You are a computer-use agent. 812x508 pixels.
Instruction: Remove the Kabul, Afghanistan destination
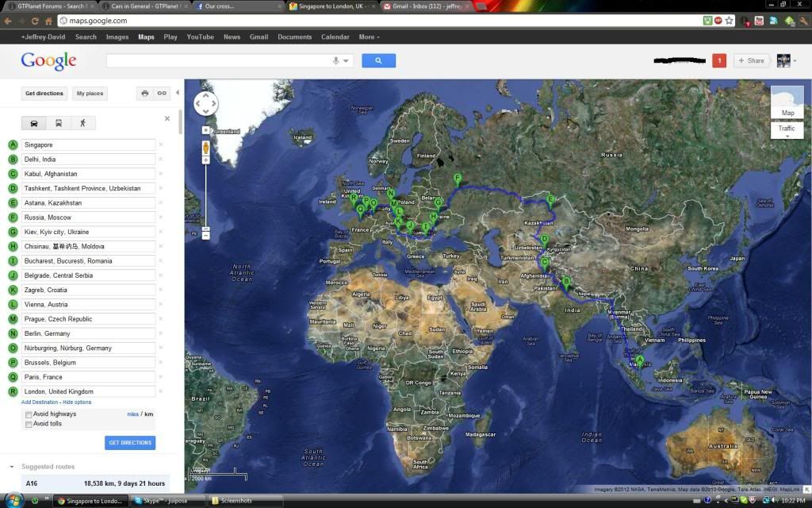(x=161, y=174)
